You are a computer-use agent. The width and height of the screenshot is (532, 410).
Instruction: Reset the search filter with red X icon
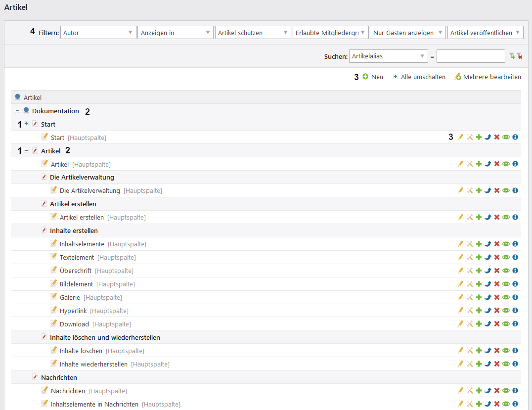click(519, 56)
